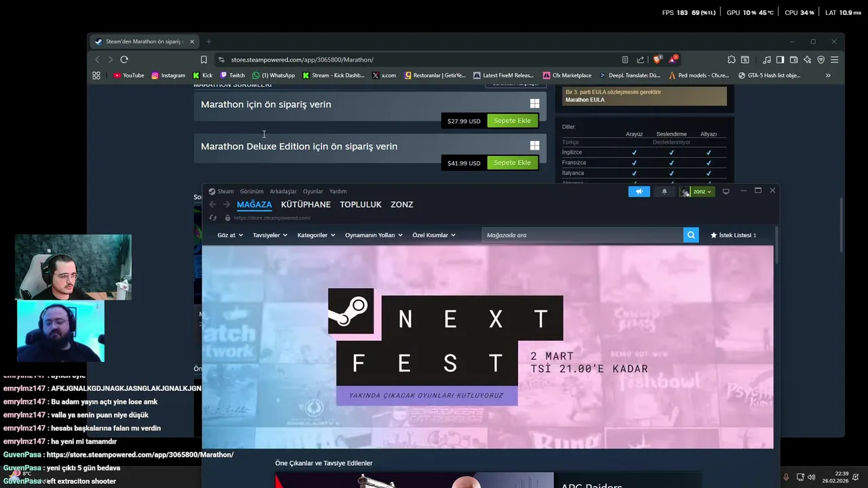Close the Steam Marathon browser tab
This screenshot has height=488, width=868.
click(192, 41)
